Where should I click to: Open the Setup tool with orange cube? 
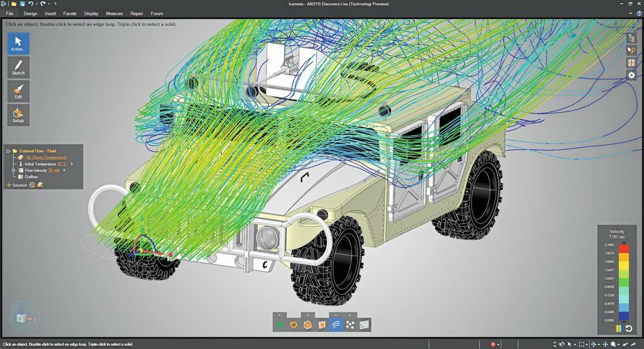point(18,115)
